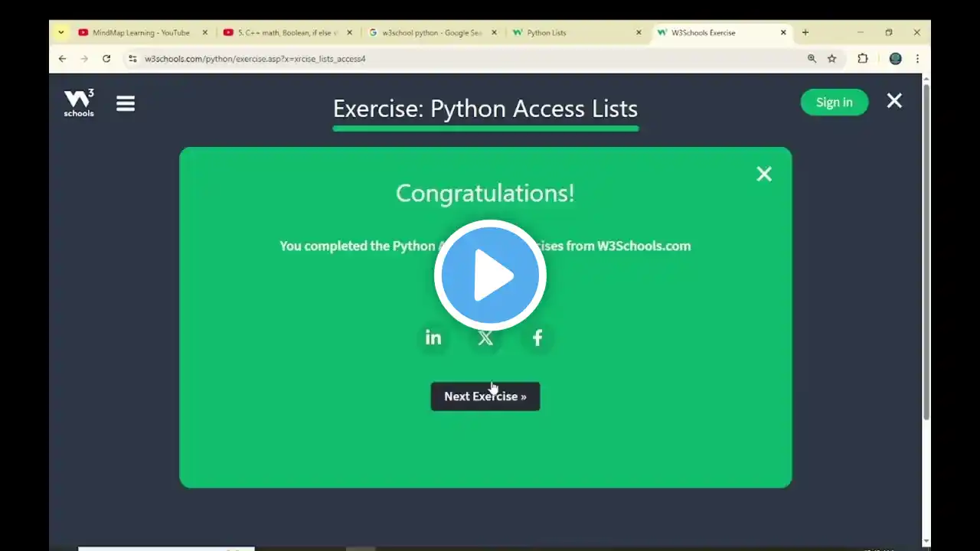
Task: Switch to the Python Lists tab
Action: tap(577, 32)
